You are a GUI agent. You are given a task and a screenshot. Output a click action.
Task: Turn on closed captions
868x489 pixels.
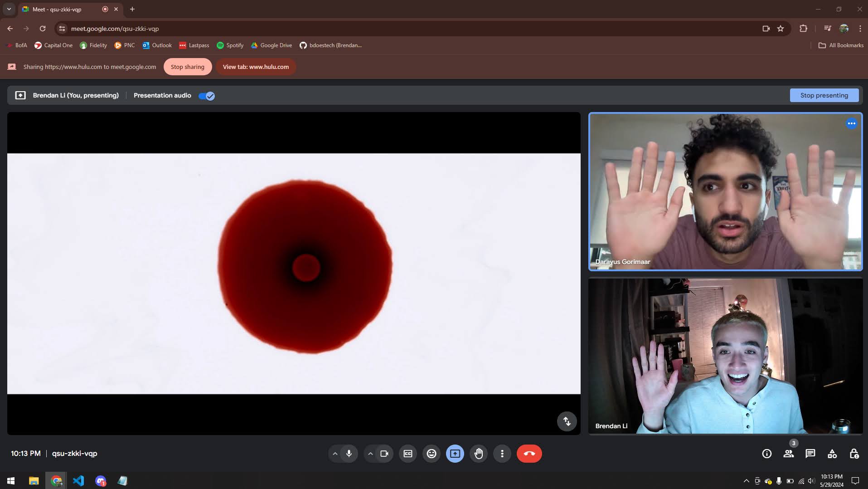point(408,454)
